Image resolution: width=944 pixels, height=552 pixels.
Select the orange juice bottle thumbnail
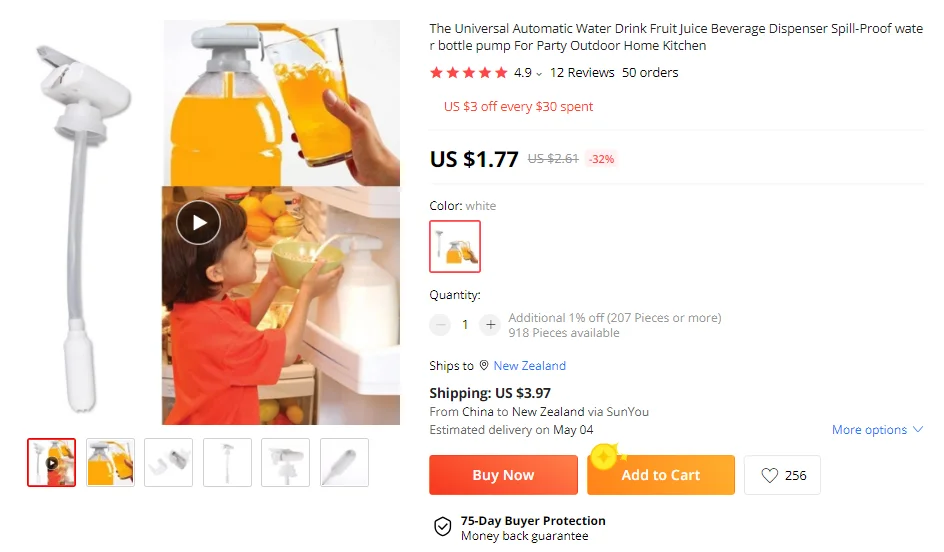(x=110, y=463)
